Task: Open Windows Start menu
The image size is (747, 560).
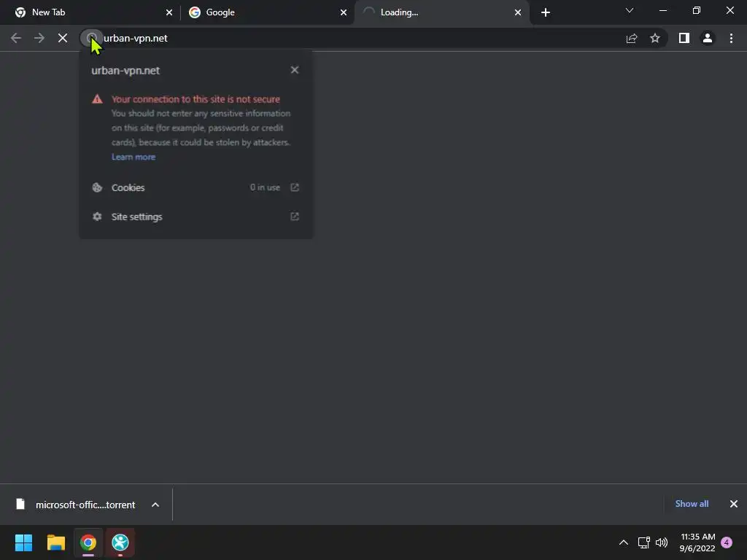Action: point(23,542)
